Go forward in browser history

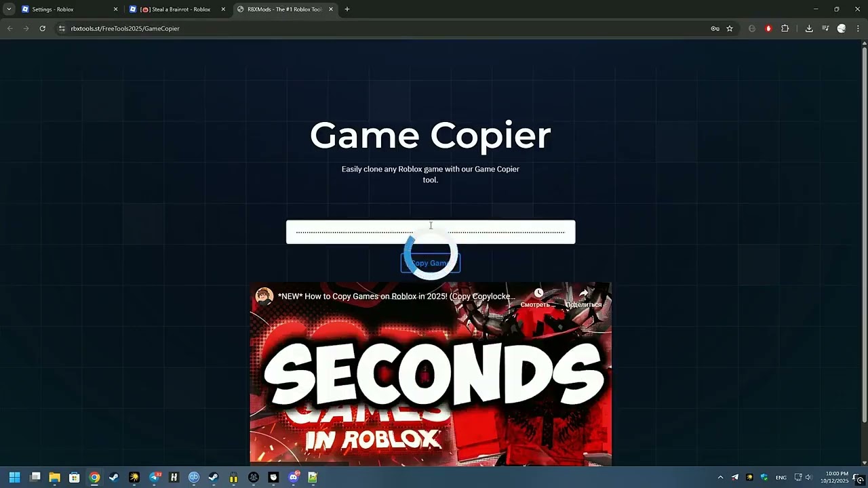point(26,28)
